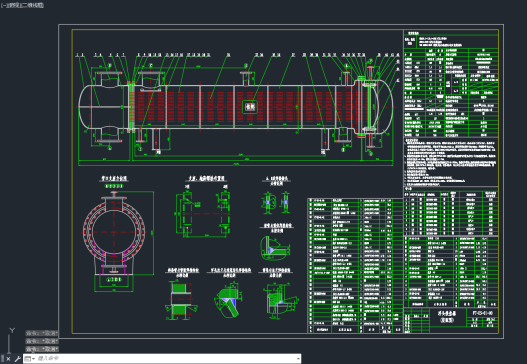This screenshot has height=364, width=527.
Task: Open the recent commands dropdown
Action: (x=29, y=359)
